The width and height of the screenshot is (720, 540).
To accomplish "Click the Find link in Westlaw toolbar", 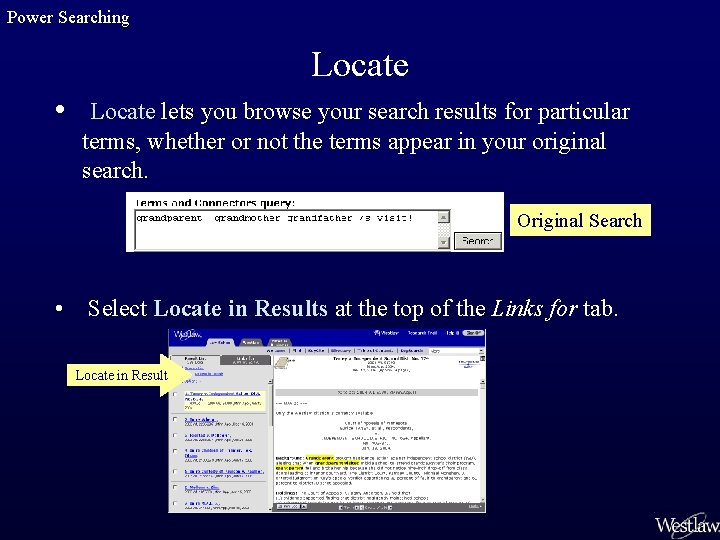I will 298,350.
